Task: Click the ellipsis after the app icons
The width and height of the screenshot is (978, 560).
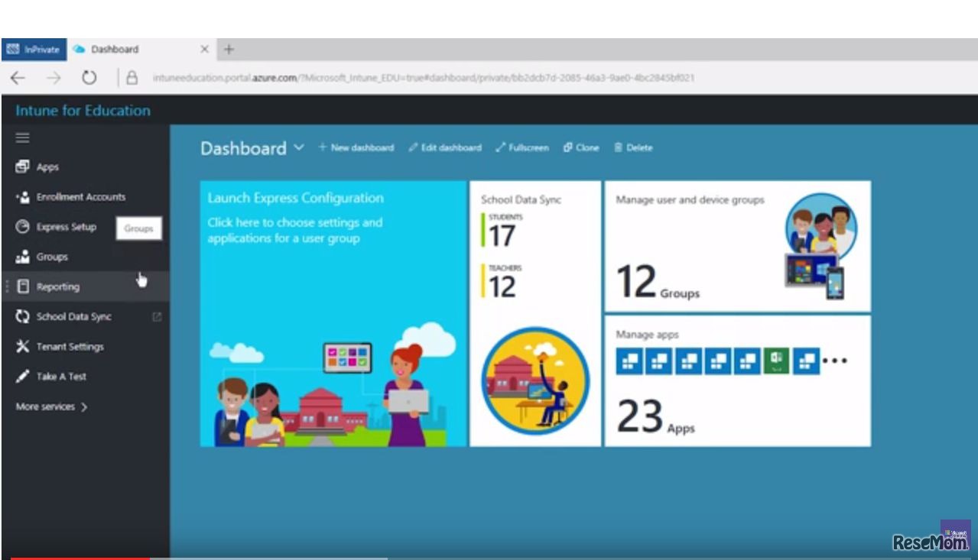Action: 835,361
